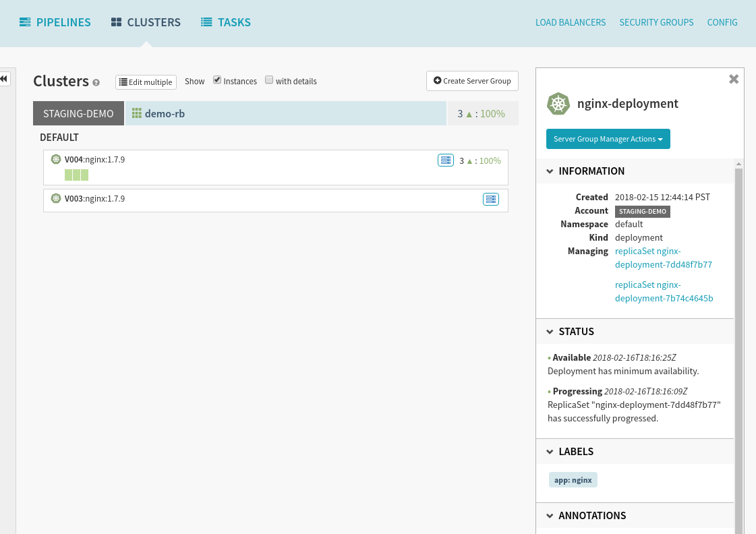756x534 pixels.
Task: Click the server group manager badge on V003
Action: 491,200
